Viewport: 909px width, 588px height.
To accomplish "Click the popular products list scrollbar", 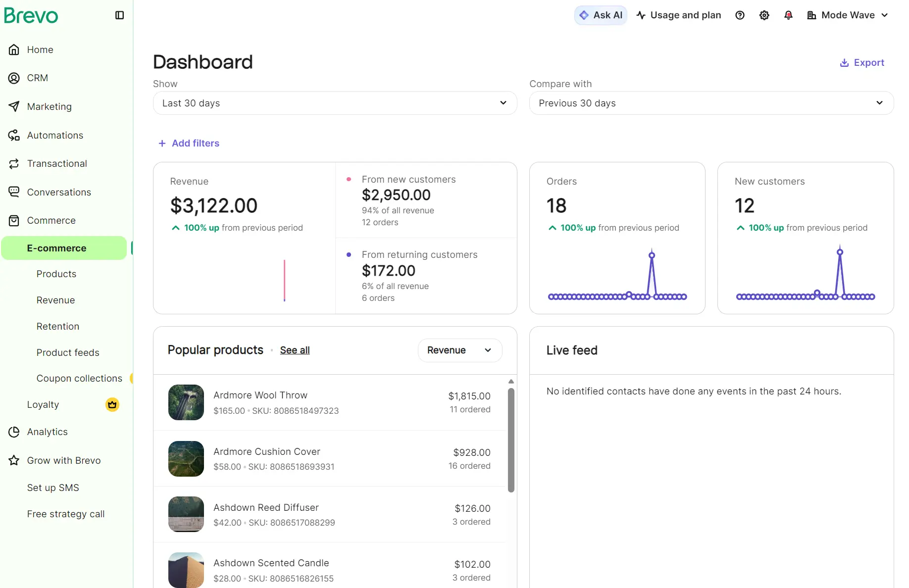I will click(511, 440).
